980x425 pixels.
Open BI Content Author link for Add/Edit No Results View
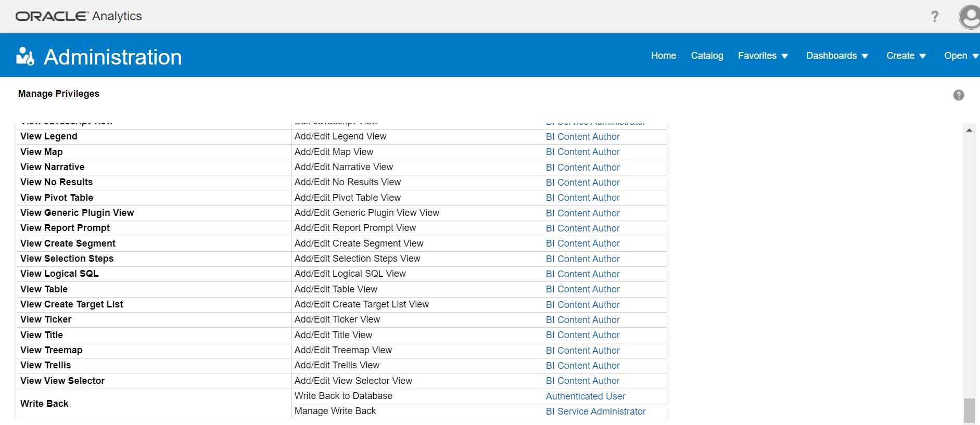point(582,183)
